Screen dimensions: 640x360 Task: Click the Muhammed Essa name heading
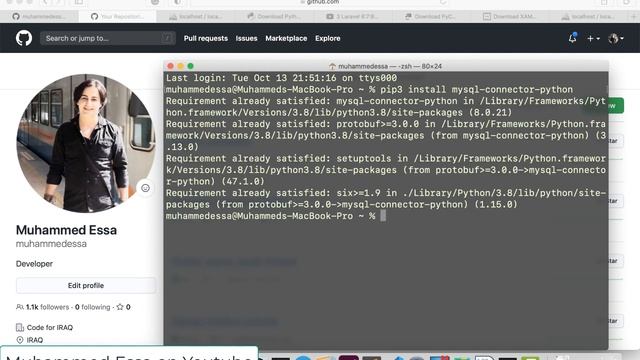click(66, 230)
